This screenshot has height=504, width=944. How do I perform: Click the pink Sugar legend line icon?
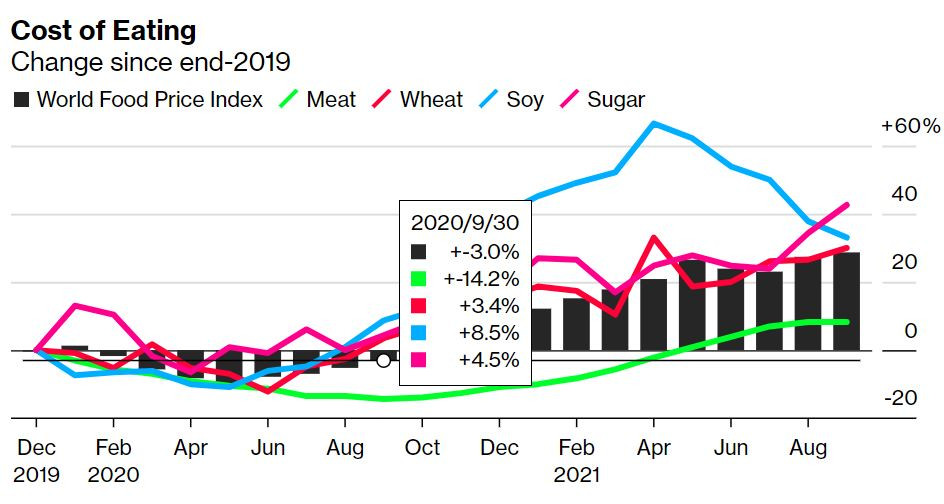click(570, 99)
